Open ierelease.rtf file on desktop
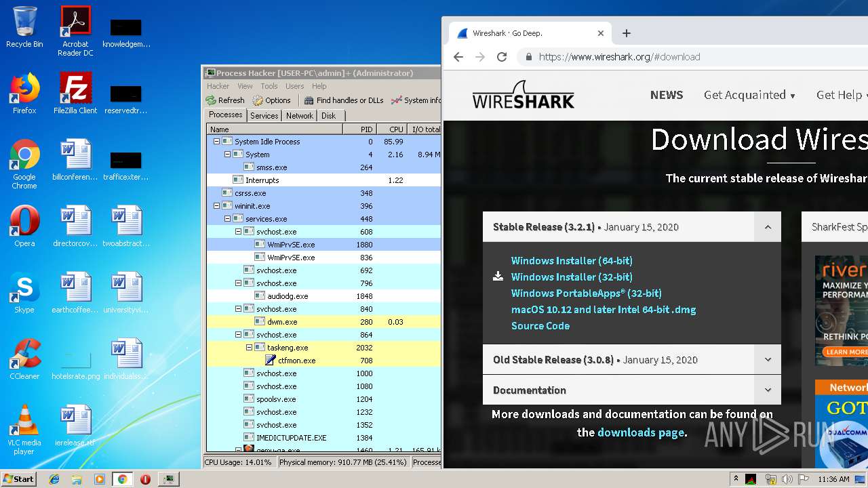The width and height of the screenshot is (868, 488). 75,426
